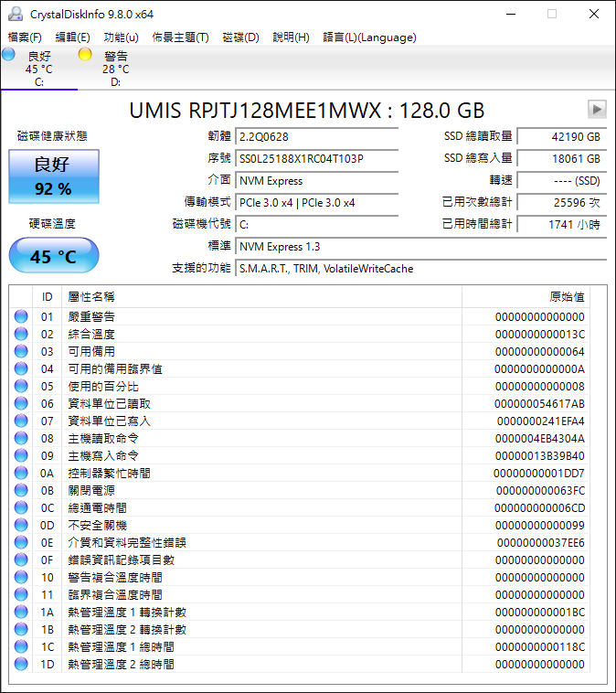Click status orb of 控制器繁忙時間 row
This screenshot has height=693, width=616.
(x=21, y=473)
